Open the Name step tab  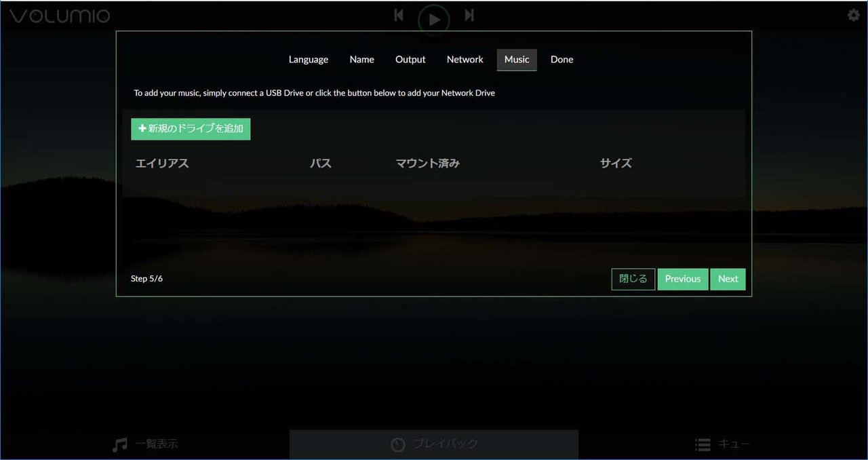click(361, 60)
